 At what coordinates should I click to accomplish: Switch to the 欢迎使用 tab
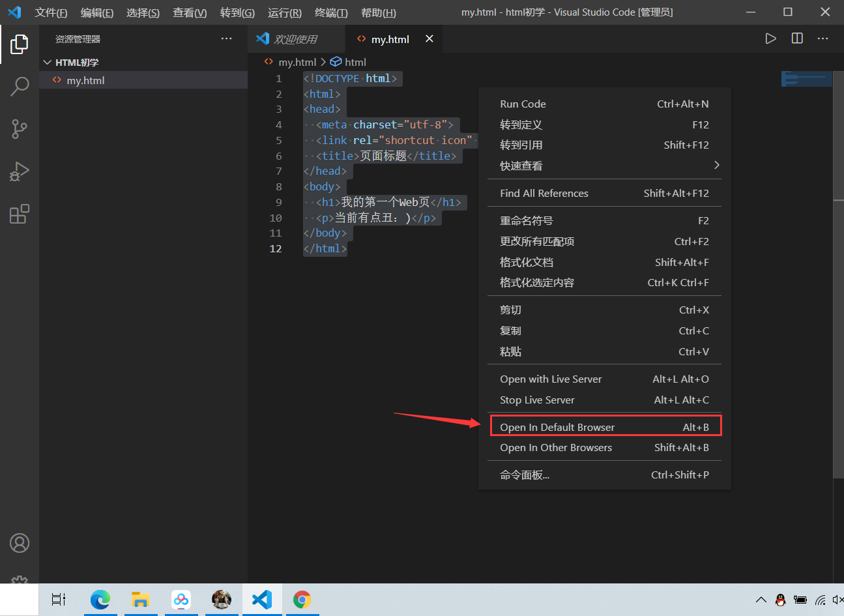296,39
